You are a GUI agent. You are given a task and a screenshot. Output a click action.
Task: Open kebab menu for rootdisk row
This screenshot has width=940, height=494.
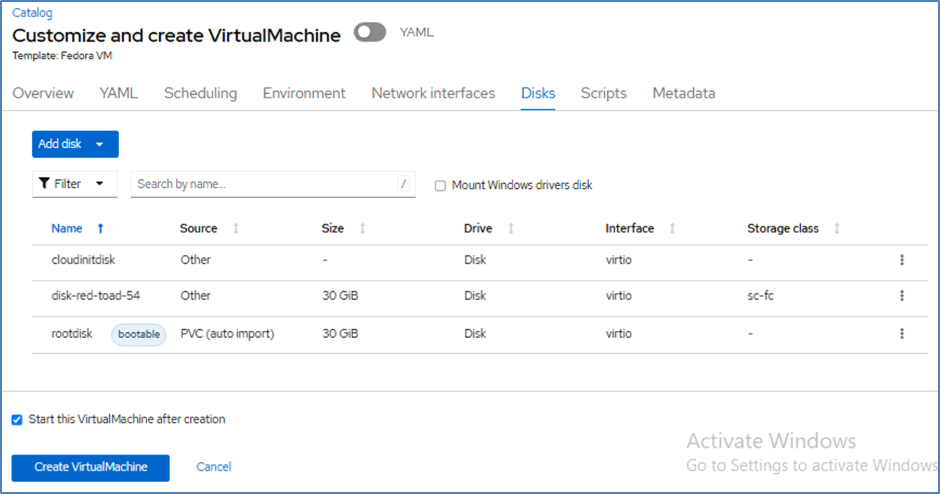[x=901, y=334]
